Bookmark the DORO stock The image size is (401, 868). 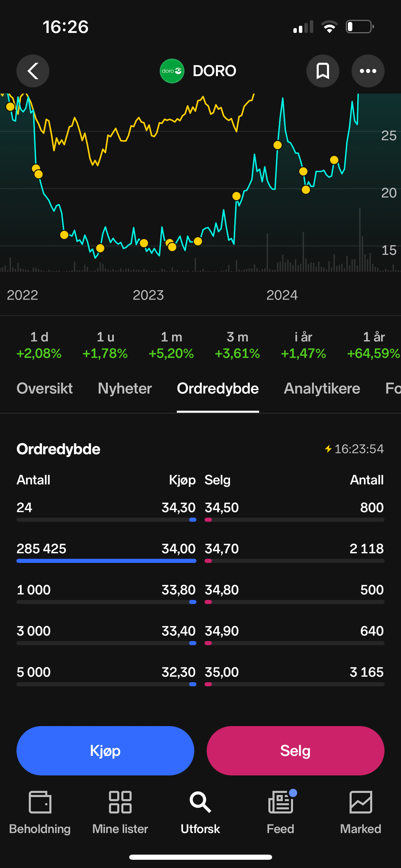[x=323, y=71]
